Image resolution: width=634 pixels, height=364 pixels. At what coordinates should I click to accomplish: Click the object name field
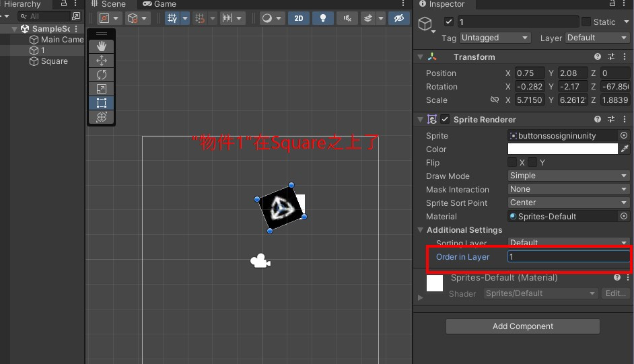tap(518, 22)
